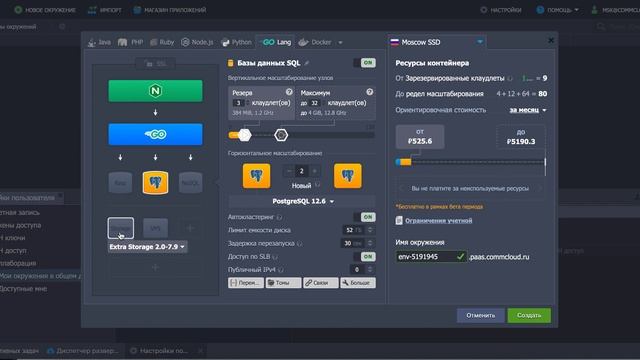Open the Связи links button
Viewport: 640px width, 360px height.
(321, 282)
